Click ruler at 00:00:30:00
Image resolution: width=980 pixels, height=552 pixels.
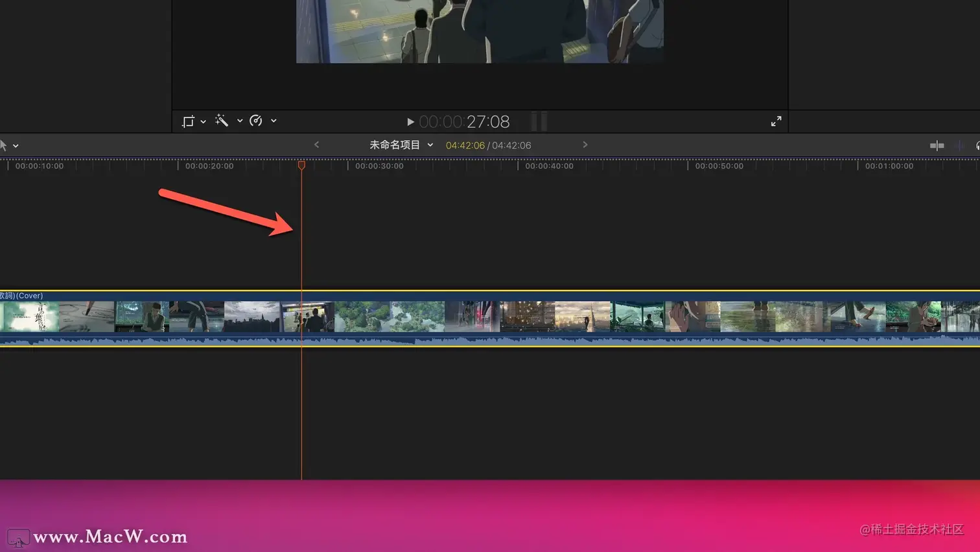point(379,166)
